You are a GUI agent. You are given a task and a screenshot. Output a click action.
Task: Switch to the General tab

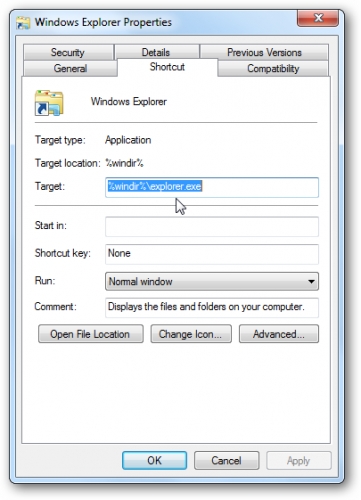70,68
